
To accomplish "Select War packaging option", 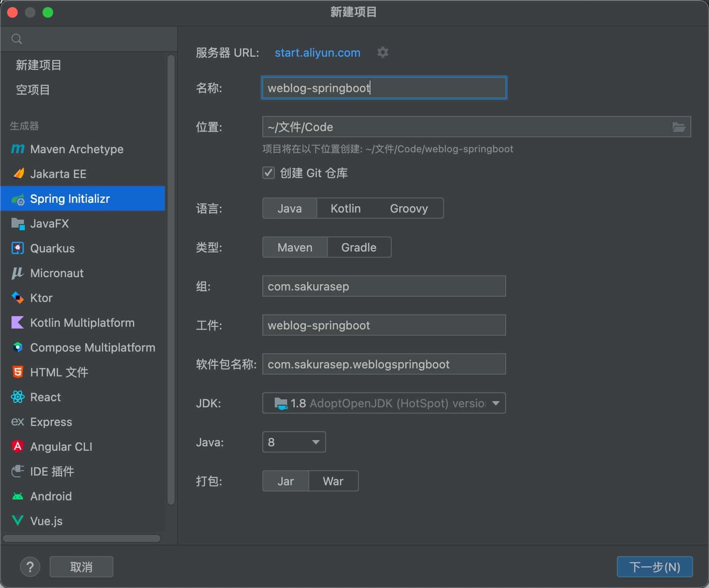I will pyautogui.click(x=333, y=481).
